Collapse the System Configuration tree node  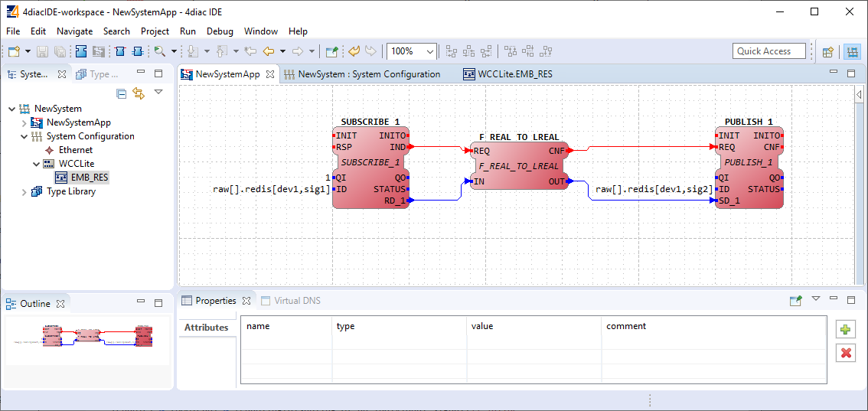coord(24,136)
